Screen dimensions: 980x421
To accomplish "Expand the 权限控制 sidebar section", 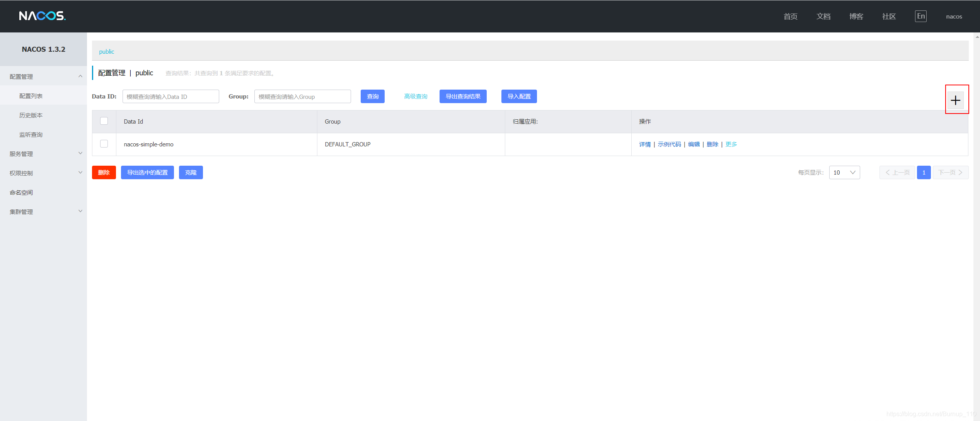I will 43,173.
